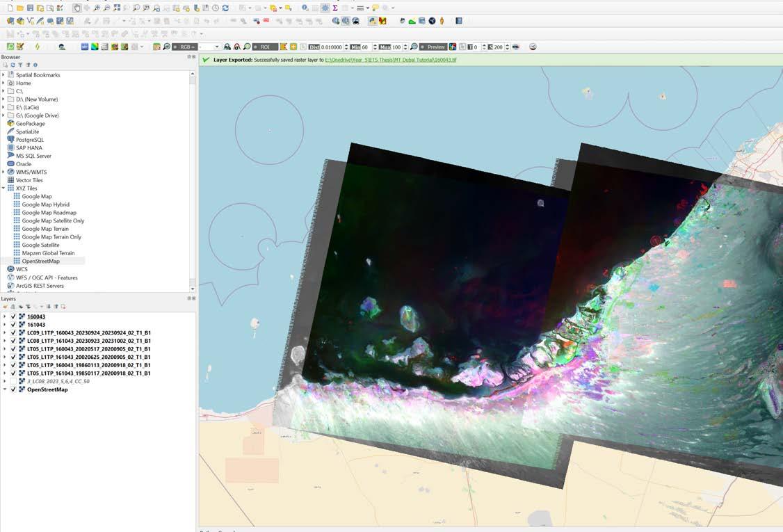Enable the 3_LC08_2023_5,6,4_CC_50 layer checkbox
This screenshot has width=783, height=532.
(13, 382)
